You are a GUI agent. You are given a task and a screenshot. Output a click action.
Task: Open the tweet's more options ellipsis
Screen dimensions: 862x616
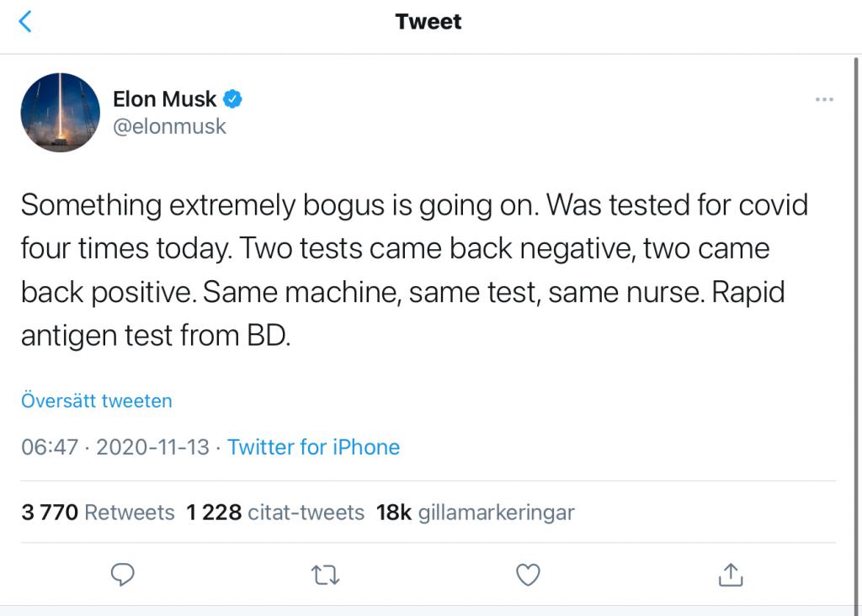pyautogui.click(x=824, y=100)
